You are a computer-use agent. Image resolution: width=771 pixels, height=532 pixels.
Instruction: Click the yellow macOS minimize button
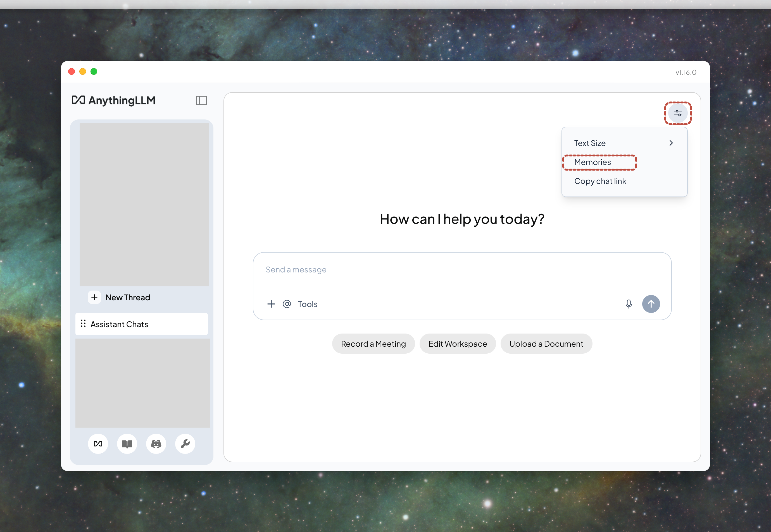(x=83, y=72)
